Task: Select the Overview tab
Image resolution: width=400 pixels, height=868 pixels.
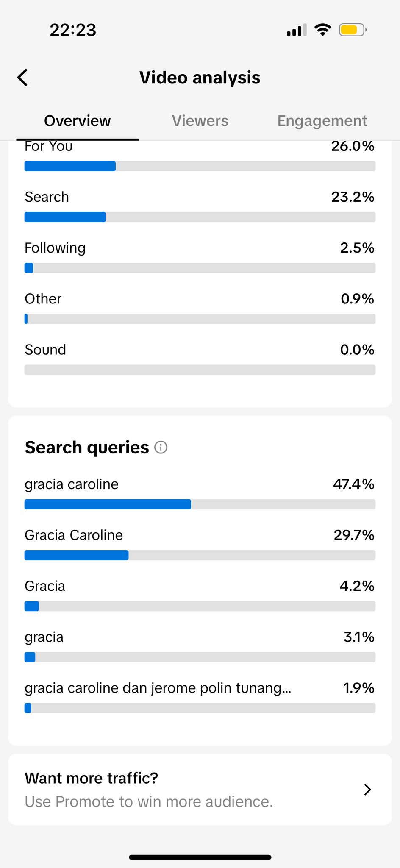Action: point(78,121)
